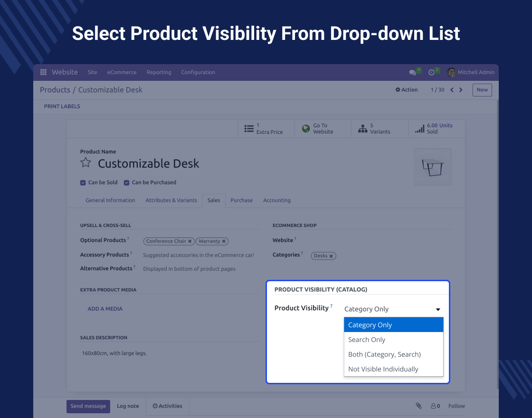
Task: Open Product Visibility dropdown arrow
Action: pyautogui.click(x=438, y=309)
